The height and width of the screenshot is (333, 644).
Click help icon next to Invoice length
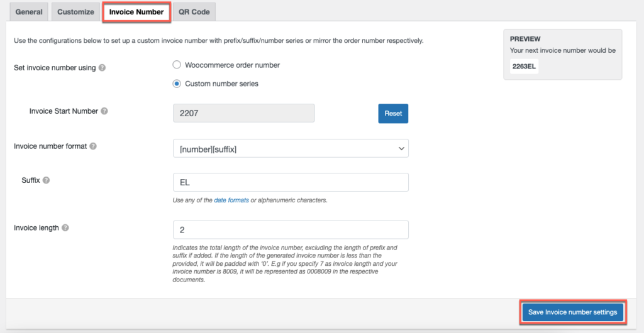(x=65, y=228)
